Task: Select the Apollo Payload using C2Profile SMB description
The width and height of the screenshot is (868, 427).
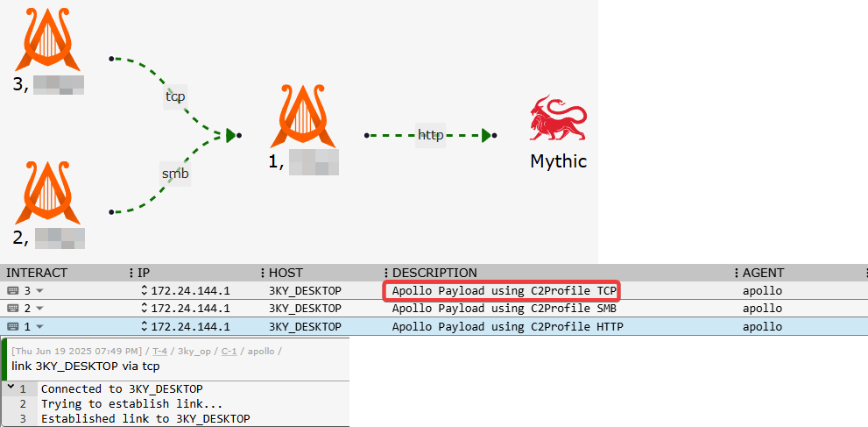Action: coord(505,309)
